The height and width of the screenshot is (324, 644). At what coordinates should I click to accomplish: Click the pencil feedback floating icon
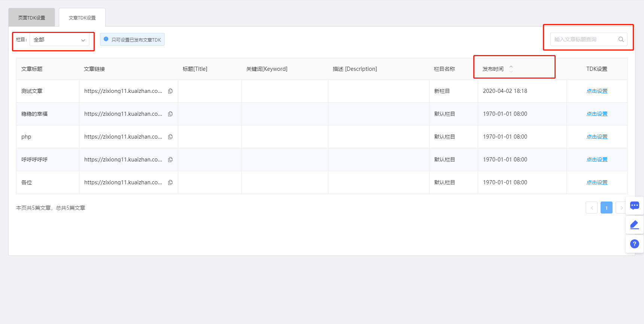coord(634,225)
